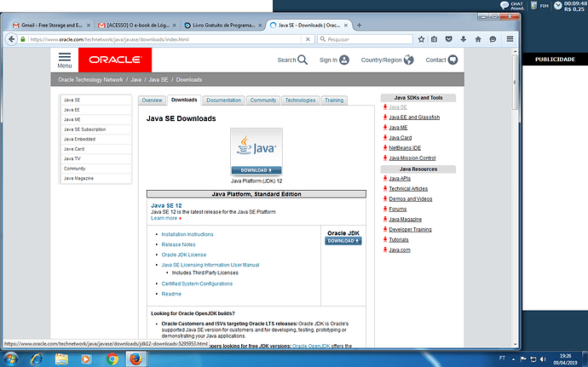Click the taskbar clock showing 19:26
The height and width of the screenshot is (367, 588).
point(568,359)
